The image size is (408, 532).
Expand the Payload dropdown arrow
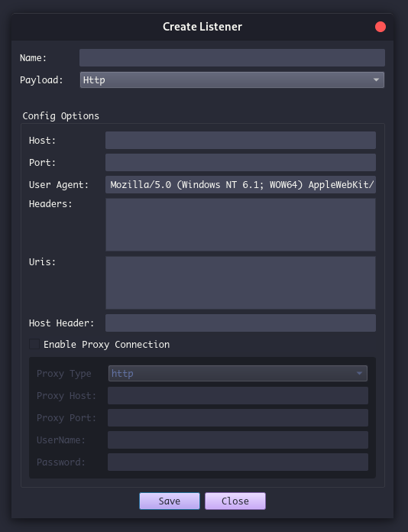376,79
